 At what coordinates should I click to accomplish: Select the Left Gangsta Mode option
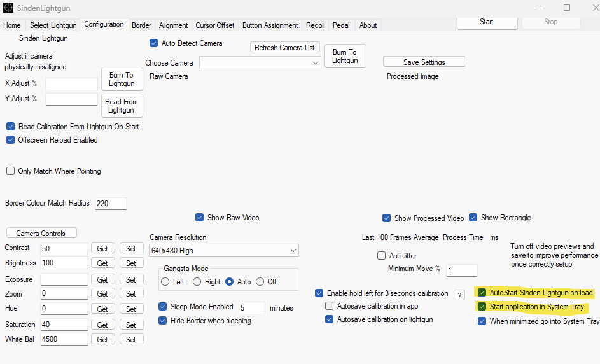[x=165, y=282]
